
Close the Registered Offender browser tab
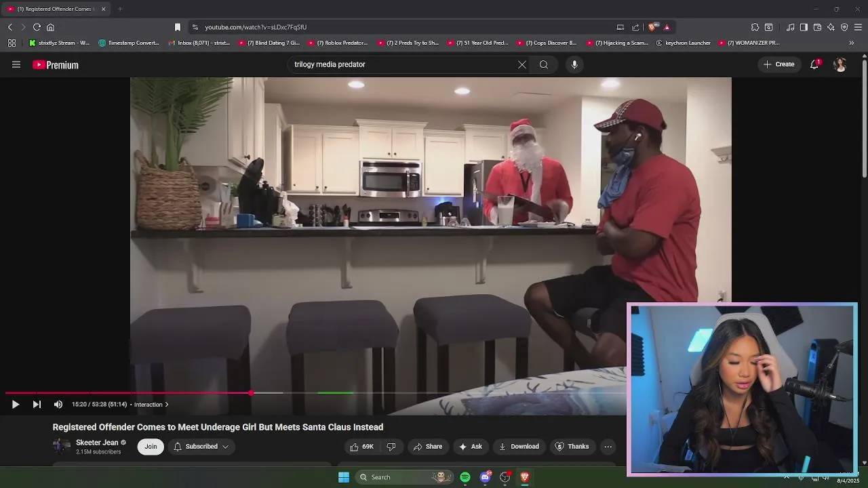tap(103, 9)
